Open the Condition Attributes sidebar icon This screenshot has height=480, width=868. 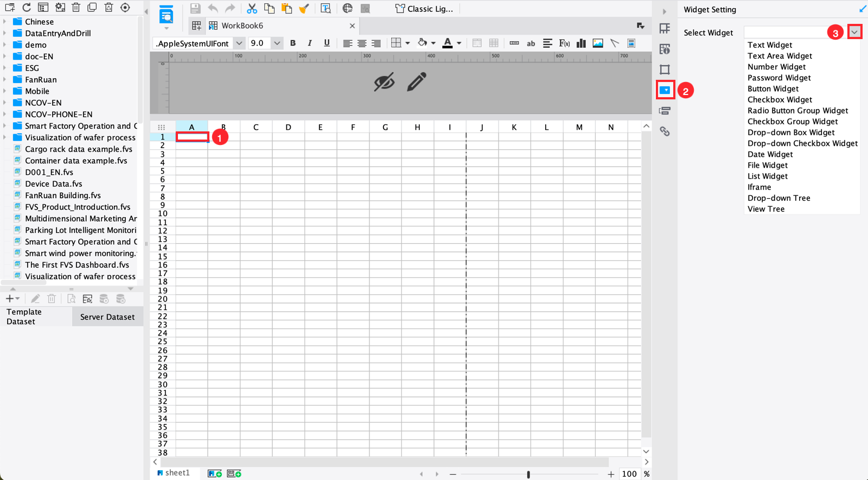point(665,111)
